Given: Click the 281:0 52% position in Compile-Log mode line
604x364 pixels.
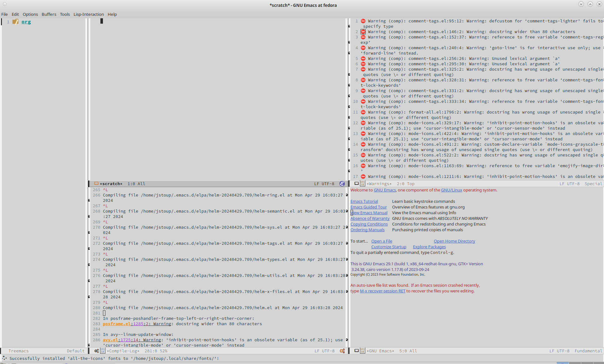Looking at the screenshot, I should tap(156, 351).
